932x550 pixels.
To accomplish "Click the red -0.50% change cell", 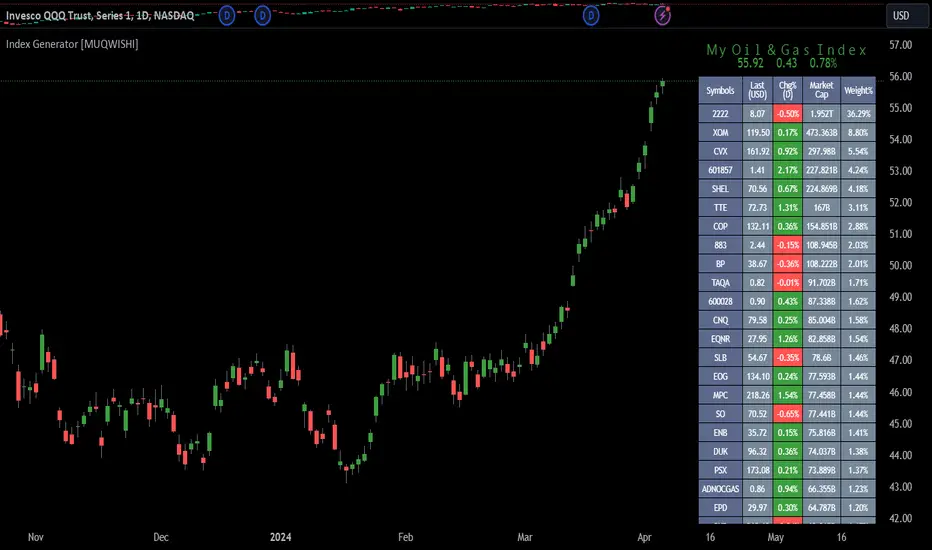I will tap(788, 114).
